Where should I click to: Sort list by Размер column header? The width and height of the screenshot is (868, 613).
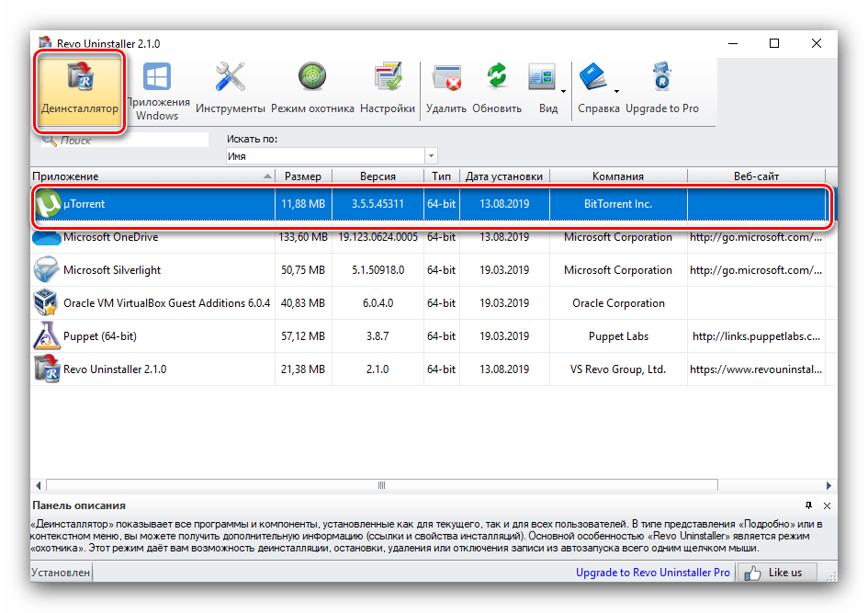302,176
